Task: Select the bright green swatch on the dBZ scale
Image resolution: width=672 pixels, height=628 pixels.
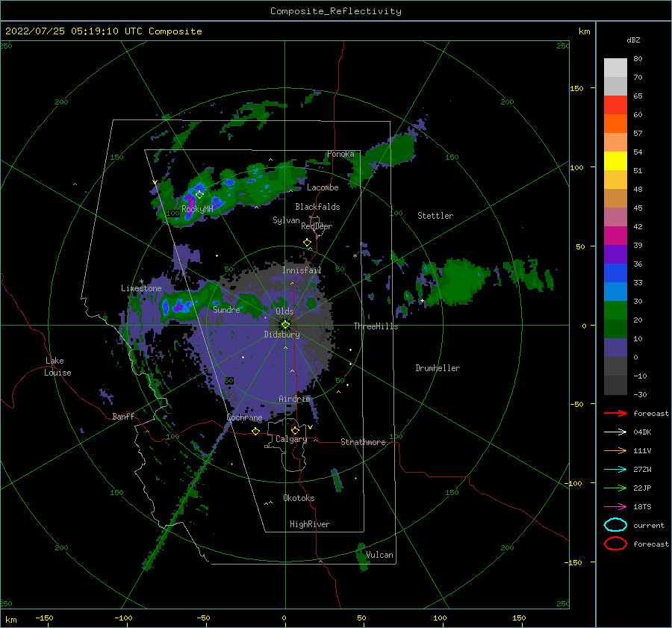Action: coord(615,310)
